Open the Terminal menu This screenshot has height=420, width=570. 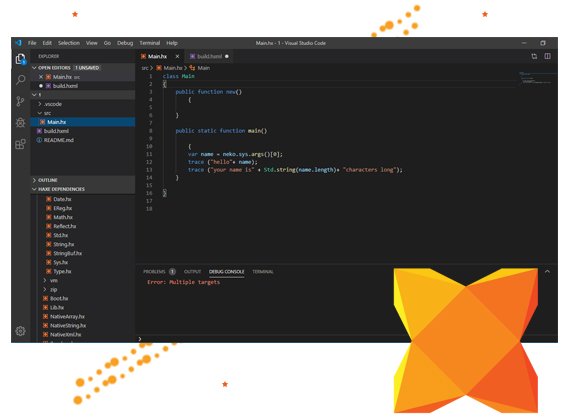click(149, 43)
